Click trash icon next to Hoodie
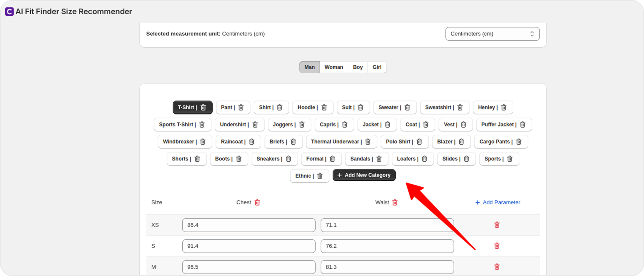The image size is (644, 276). 324,107
